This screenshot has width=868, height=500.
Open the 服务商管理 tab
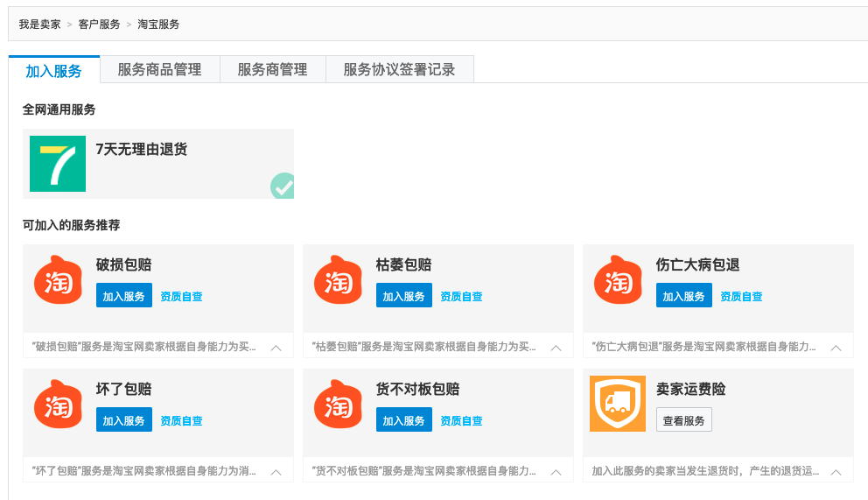click(273, 70)
